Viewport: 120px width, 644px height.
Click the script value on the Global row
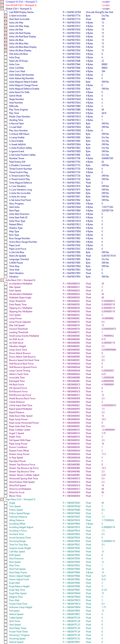[x=106, y=9]
